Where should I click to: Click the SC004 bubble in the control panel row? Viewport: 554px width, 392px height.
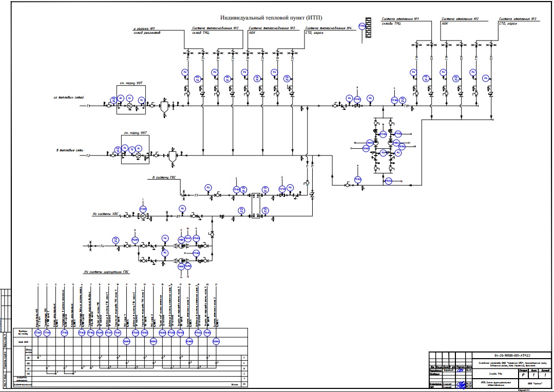click(x=216, y=342)
